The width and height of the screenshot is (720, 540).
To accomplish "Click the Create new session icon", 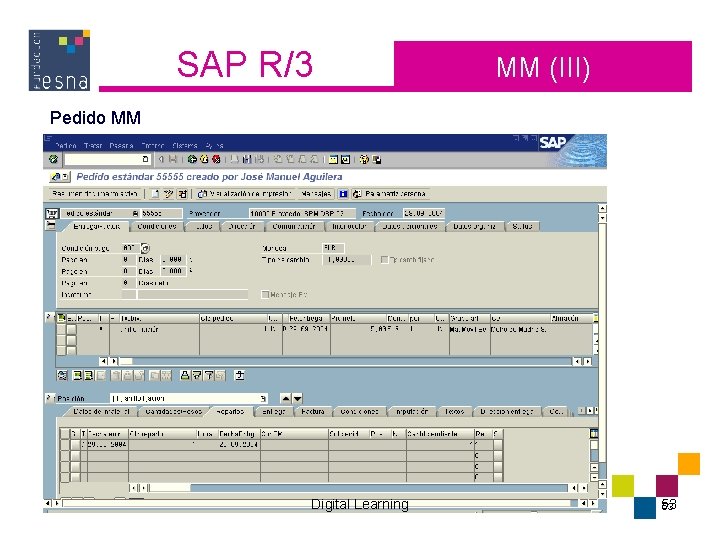I will (x=334, y=159).
